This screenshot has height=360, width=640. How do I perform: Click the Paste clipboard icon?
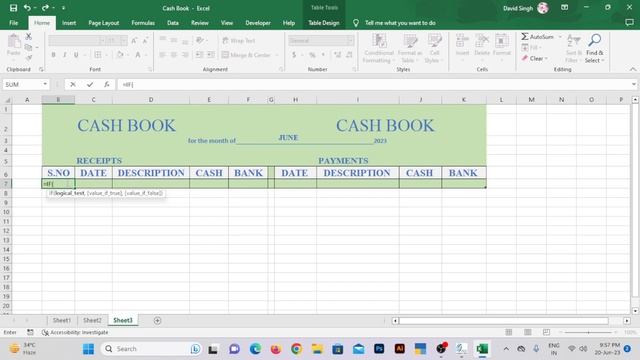click(14, 41)
